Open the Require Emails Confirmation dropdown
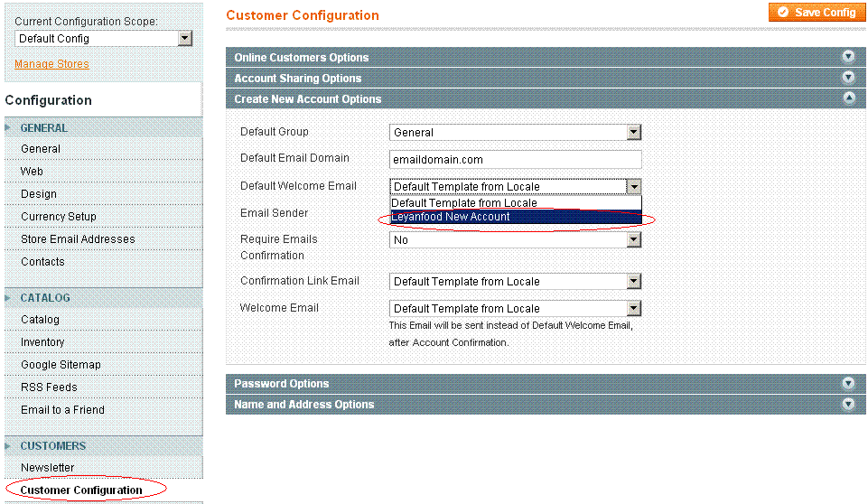The image size is (868, 504). pos(516,240)
